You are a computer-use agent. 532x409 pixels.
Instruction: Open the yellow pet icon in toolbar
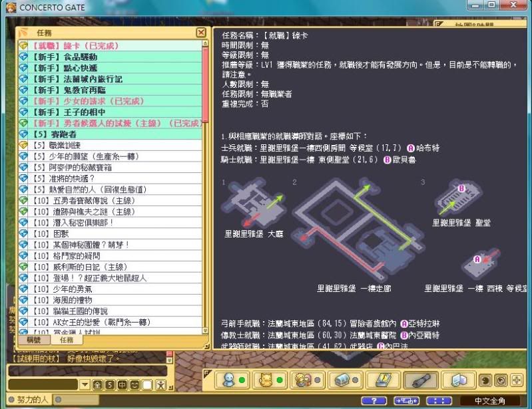click(x=266, y=380)
